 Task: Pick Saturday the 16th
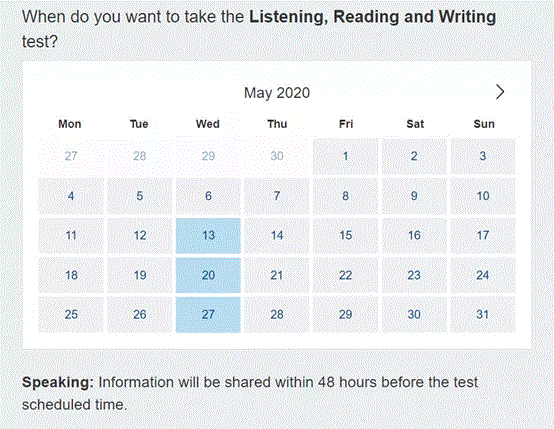pyautogui.click(x=414, y=235)
